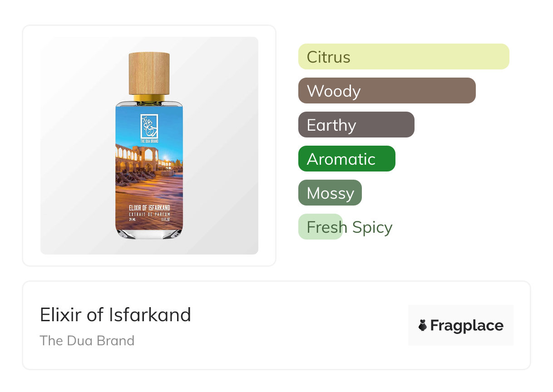Click the Fresh Spicy accord label
553x392 pixels.
click(349, 227)
